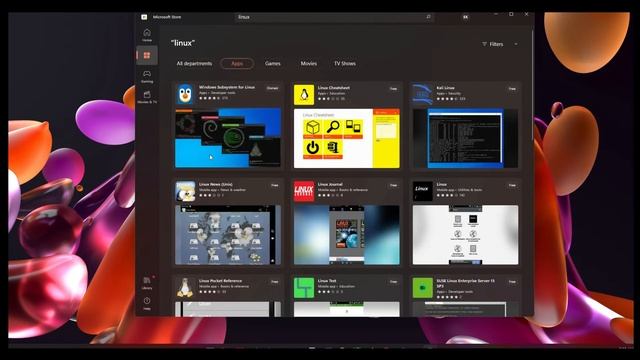Open the user profile avatar
Image resolution: width=640 pixels, height=360 pixels.
(465, 17)
